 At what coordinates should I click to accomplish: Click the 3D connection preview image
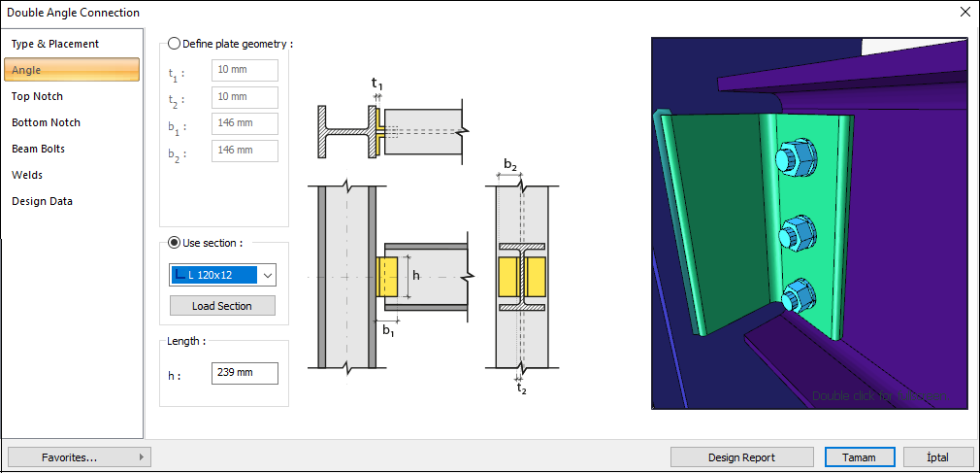point(809,223)
